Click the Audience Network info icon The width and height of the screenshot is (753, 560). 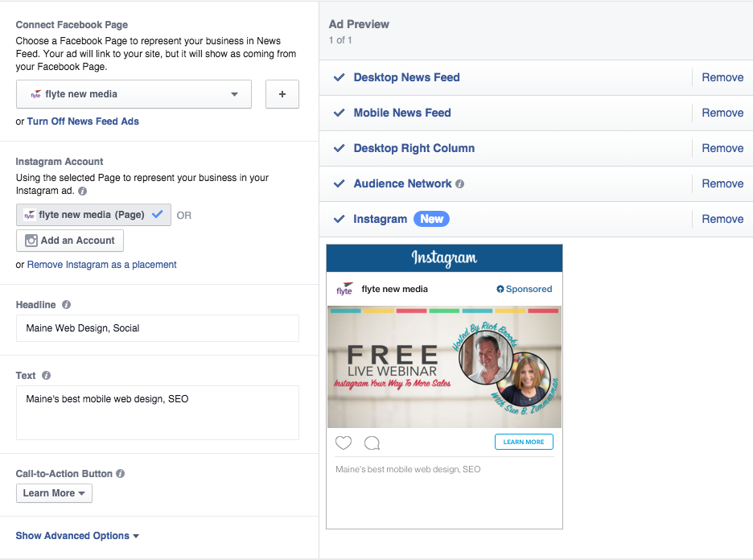(459, 184)
